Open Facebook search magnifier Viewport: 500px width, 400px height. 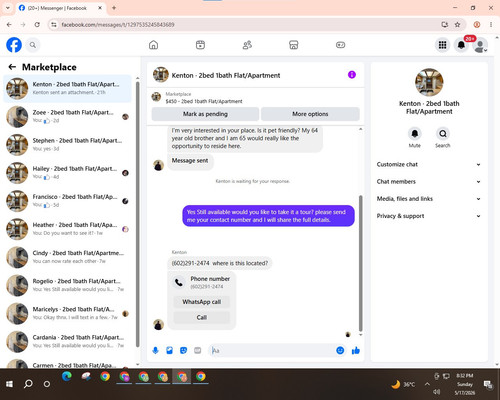point(33,45)
